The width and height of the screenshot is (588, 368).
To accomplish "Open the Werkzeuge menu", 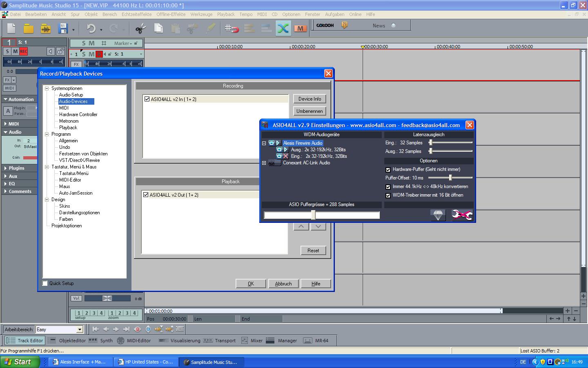I will 201,14.
